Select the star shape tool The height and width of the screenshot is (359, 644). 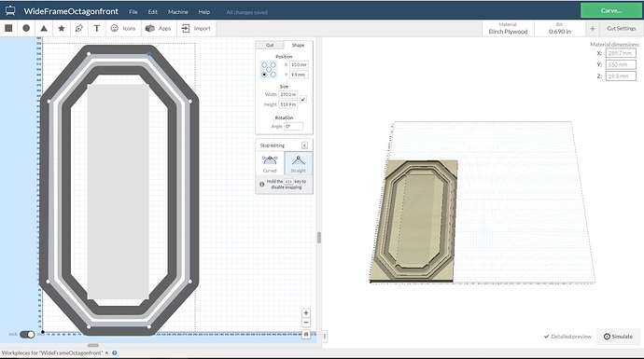62,28
